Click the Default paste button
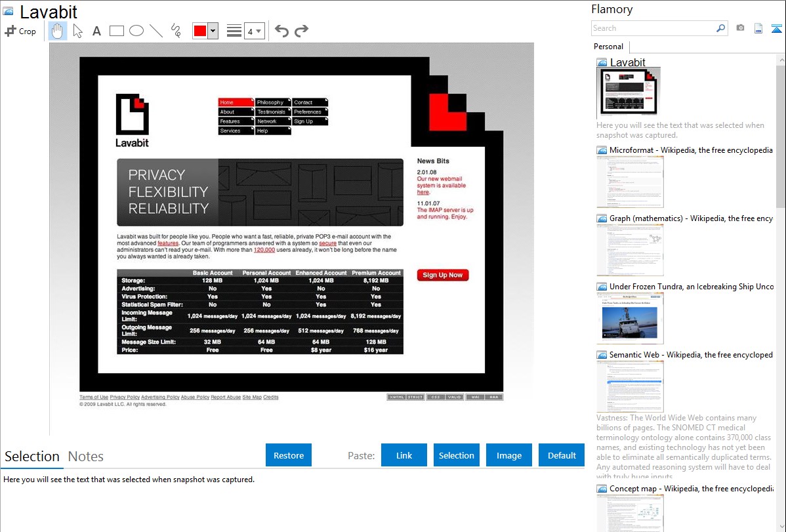 coord(562,455)
